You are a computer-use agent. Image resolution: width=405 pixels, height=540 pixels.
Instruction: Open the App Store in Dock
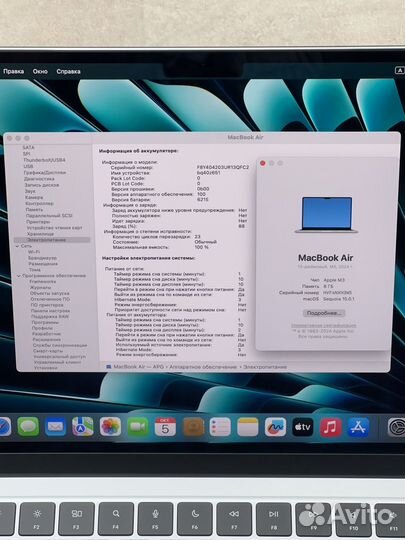(358, 427)
